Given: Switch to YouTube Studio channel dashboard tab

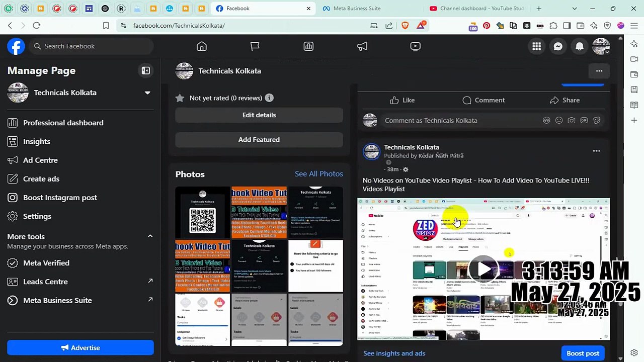Looking at the screenshot, I should tap(476, 9).
